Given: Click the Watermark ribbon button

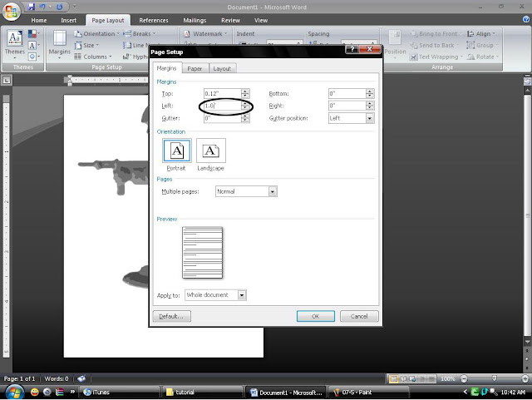Looking at the screenshot, I should pyautogui.click(x=205, y=33).
